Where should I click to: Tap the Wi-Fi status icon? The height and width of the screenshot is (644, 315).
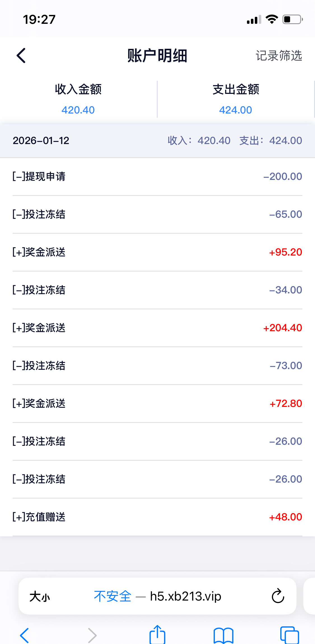pyautogui.click(x=272, y=19)
